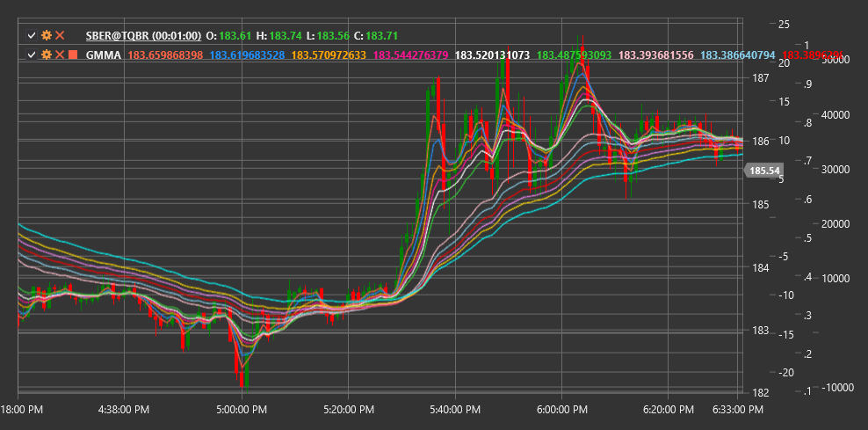
Task: Click the 6:00:00 PM time axis label
Action: [x=562, y=411]
